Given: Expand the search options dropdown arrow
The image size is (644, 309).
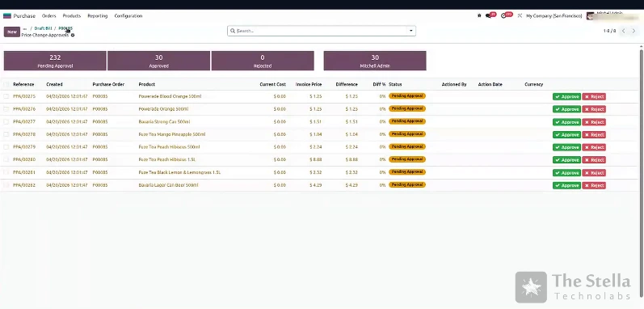Looking at the screenshot, I should (410, 31).
